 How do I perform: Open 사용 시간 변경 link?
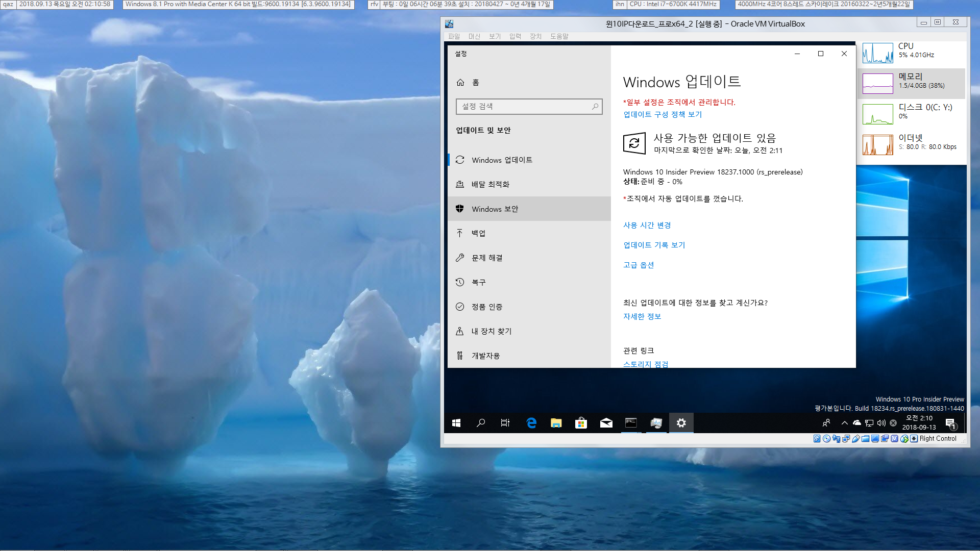647,225
